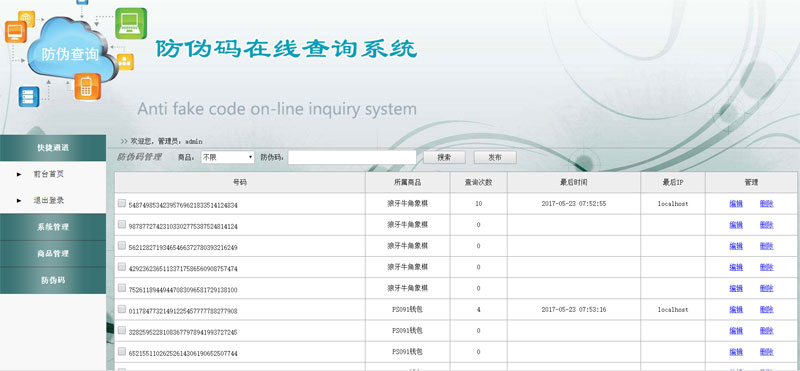The image size is (800, 371).
Task: Click 编辑 for the code starting 3282
Action: point(736,331)
